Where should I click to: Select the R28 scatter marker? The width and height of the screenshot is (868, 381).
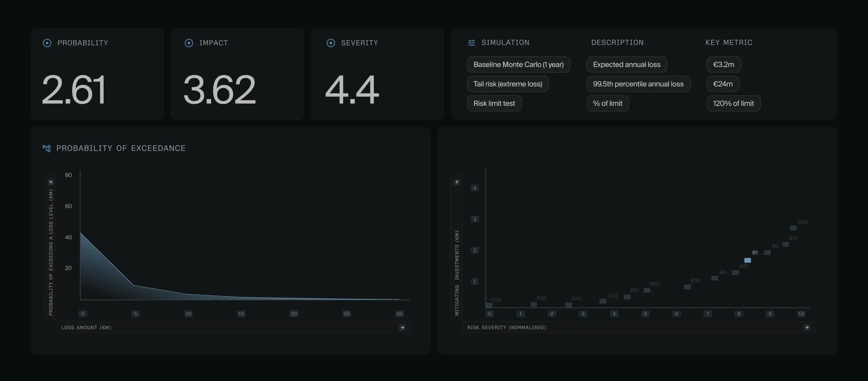pos(794,228)
